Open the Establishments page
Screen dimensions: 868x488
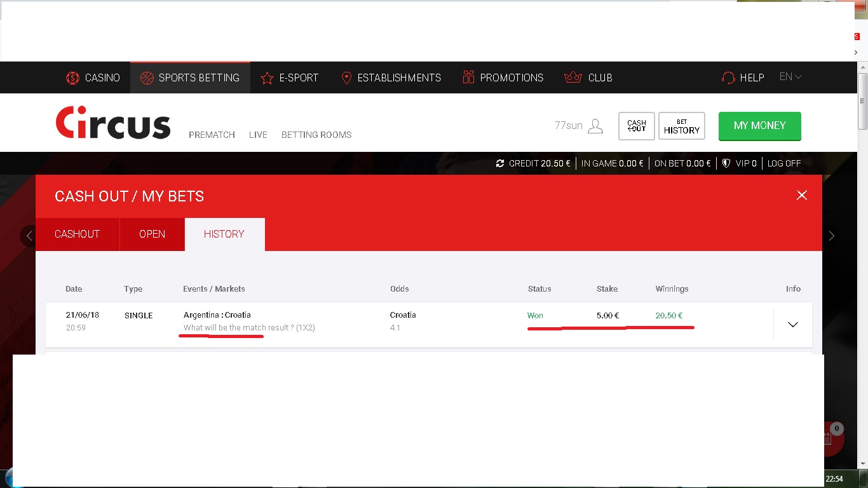point(391,78)
